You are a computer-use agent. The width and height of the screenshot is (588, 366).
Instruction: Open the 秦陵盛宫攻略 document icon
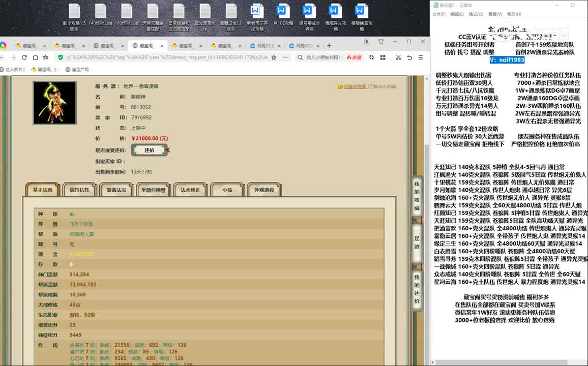pyautogui.click(x=362, y=17)
